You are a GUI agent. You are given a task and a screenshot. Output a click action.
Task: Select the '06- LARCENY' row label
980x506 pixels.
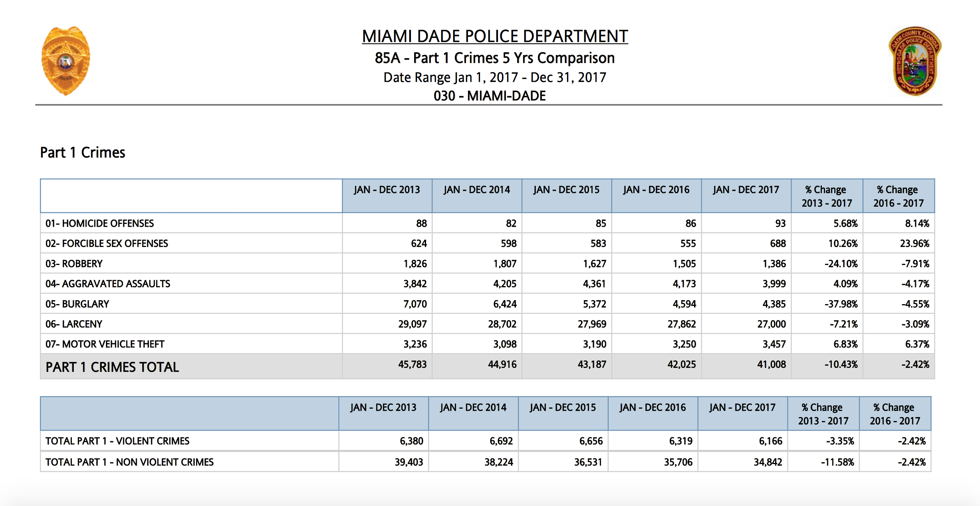click(74, 324)
